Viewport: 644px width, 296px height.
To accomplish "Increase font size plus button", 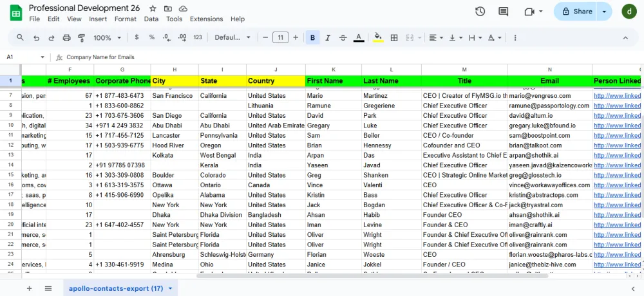I will click(296, 38).
